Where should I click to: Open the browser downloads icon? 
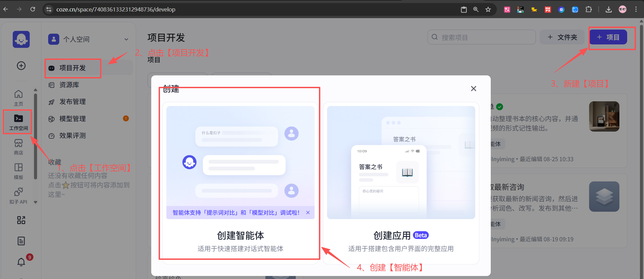609,9
